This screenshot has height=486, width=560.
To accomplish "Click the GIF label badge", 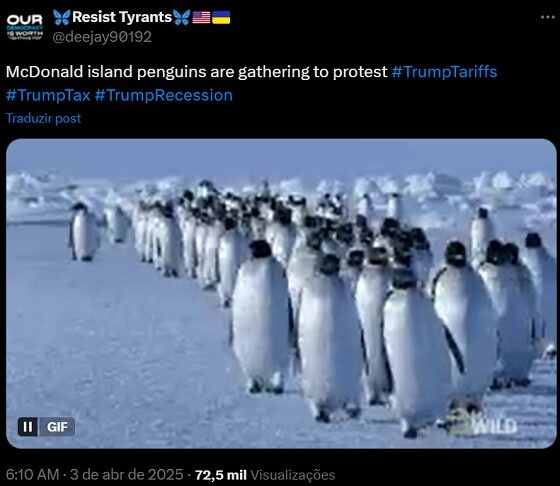I will (57, 426).
